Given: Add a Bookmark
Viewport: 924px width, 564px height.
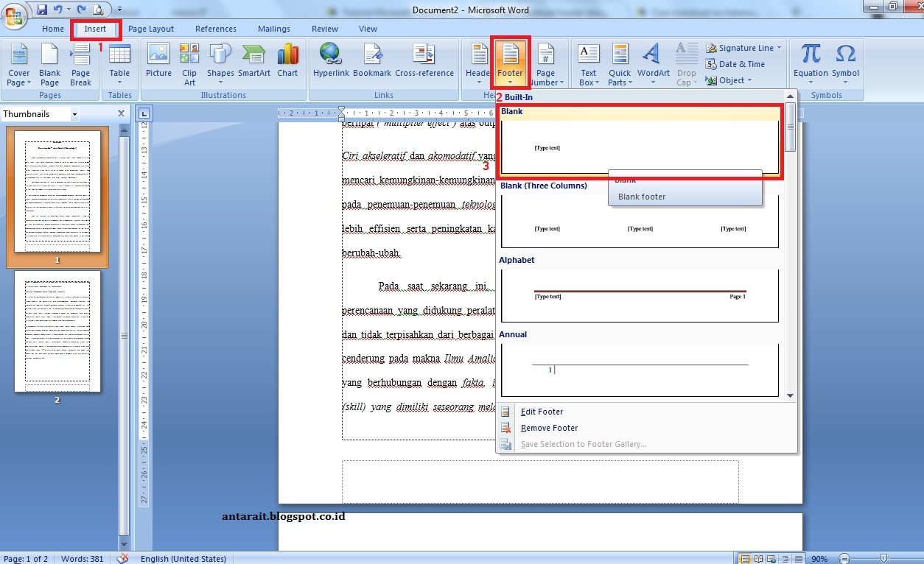Looking at the screenshot, I should (372, 63).
